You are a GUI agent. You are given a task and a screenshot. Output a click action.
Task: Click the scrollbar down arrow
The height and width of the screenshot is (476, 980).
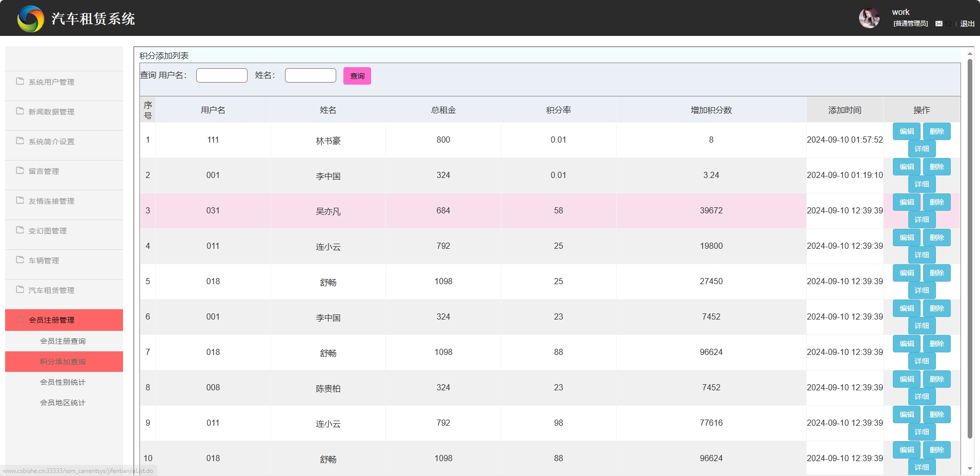coord(970,468)
